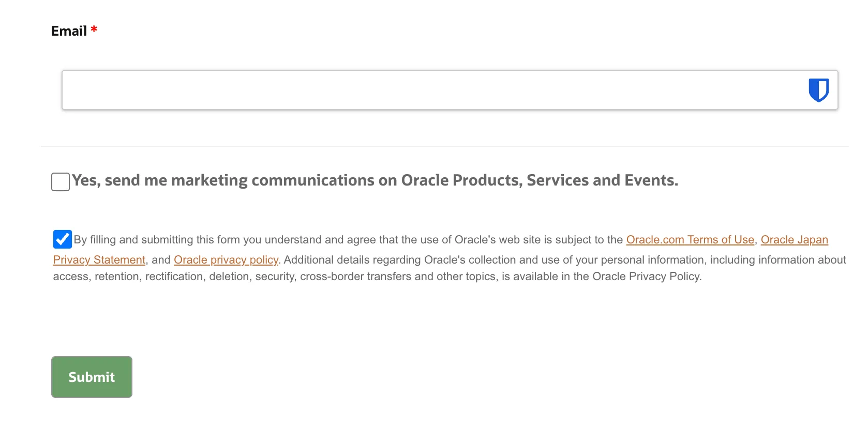Click the Email field label
868x431 pixels.
pos(69,31)
